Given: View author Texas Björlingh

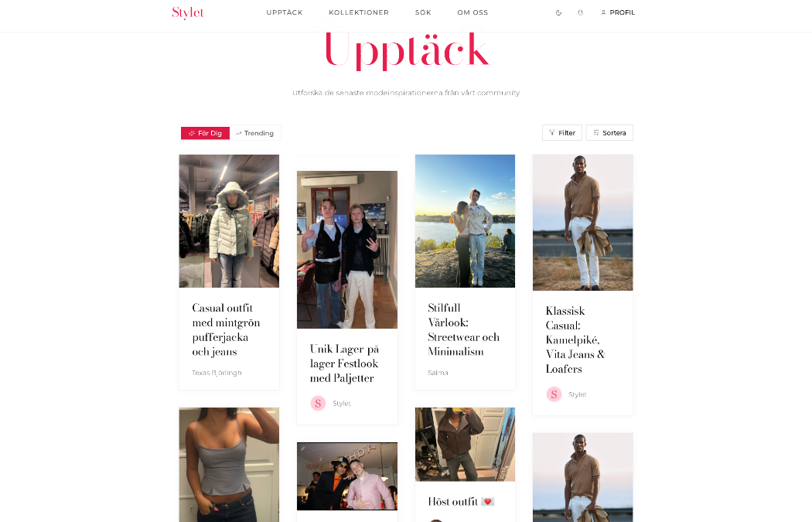Looking at the screenshot, I should (x=217, y=373).
